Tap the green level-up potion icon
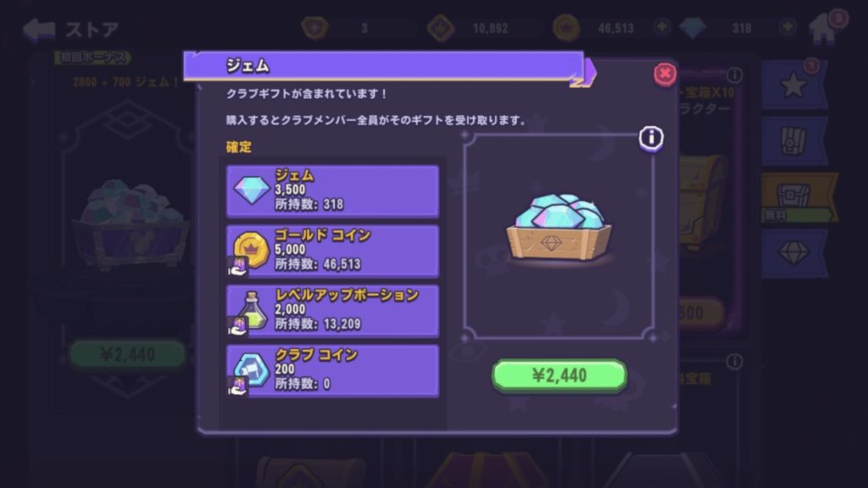 (252, 310)
